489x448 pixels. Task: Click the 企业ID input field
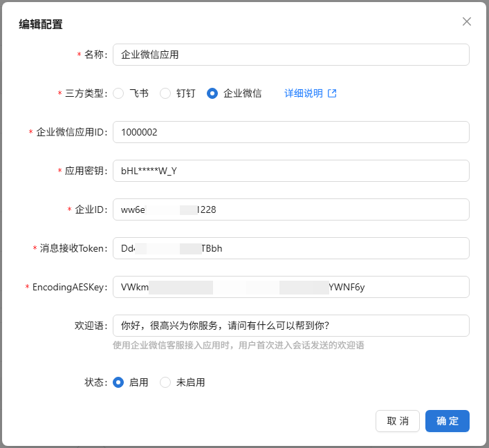tap(291, 209)
